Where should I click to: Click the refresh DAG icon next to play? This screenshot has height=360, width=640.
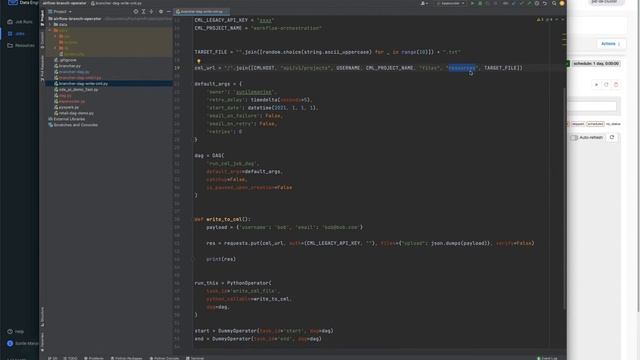coord(606,84)
